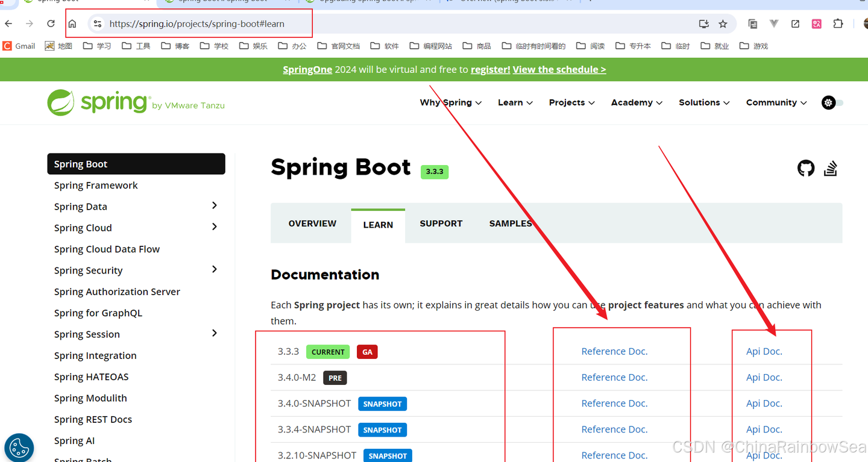The width and height of the screenshot is (868, 462).
Task: Click the Spring leaf logo
Action: click(60, 102)
